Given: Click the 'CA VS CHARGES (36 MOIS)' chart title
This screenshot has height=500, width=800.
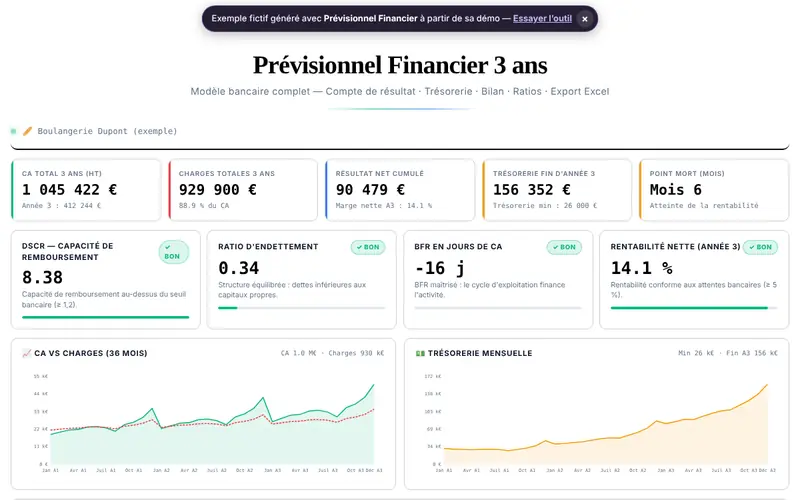Looking at the screenshot, I should coord(91,353).
